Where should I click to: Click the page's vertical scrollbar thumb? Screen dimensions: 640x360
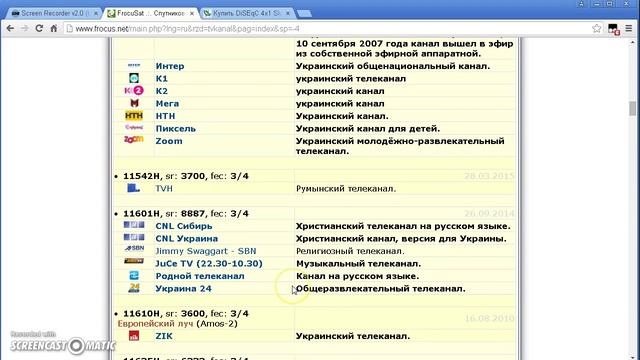(632, 108)
